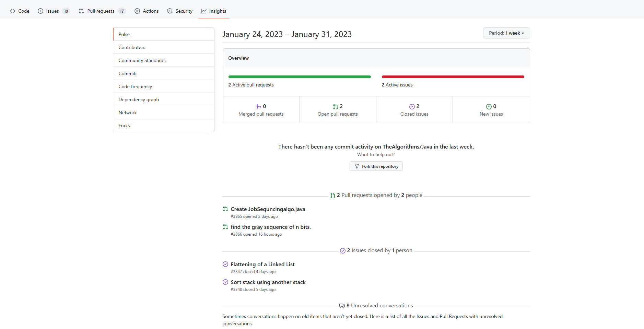The height and width of the screenshot is (329, 644).
Task: Click the Pull requests count badge 17
Action: tap(122, 11)
